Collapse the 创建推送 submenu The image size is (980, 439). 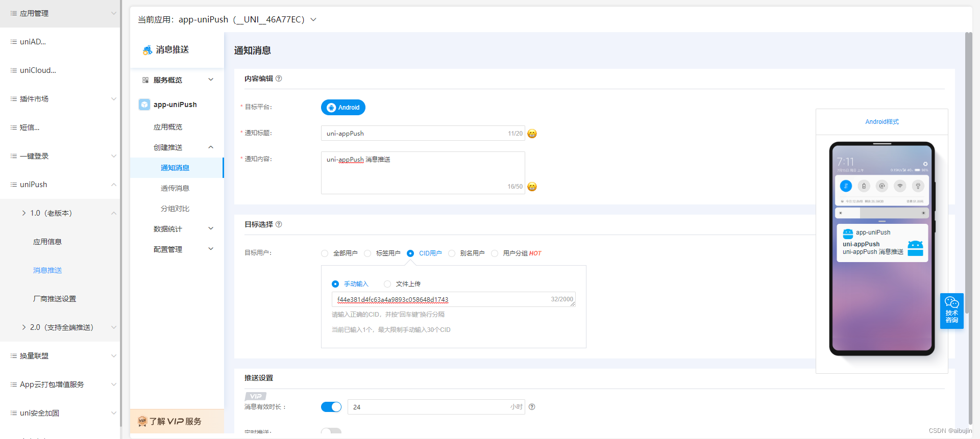tap(211, 147)
